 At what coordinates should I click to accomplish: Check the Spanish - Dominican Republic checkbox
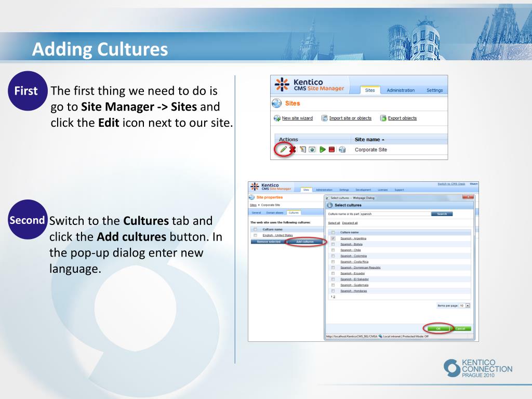click(333, 268)
